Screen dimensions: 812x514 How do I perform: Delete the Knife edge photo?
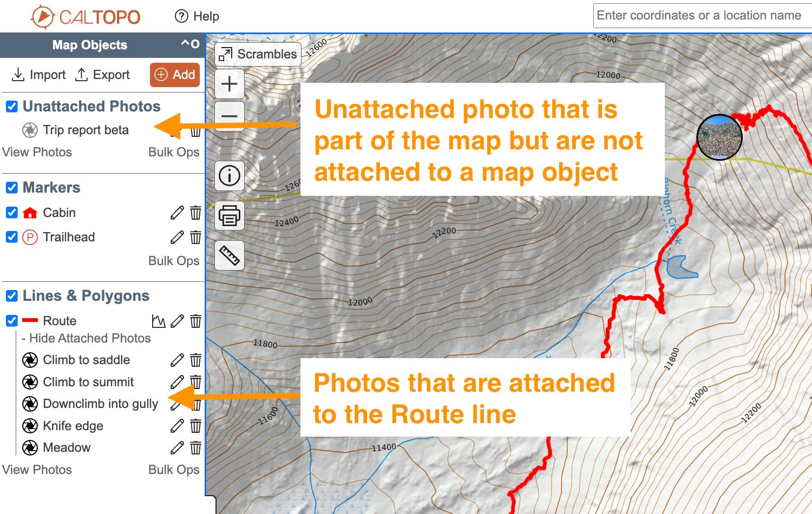point(195,426)
